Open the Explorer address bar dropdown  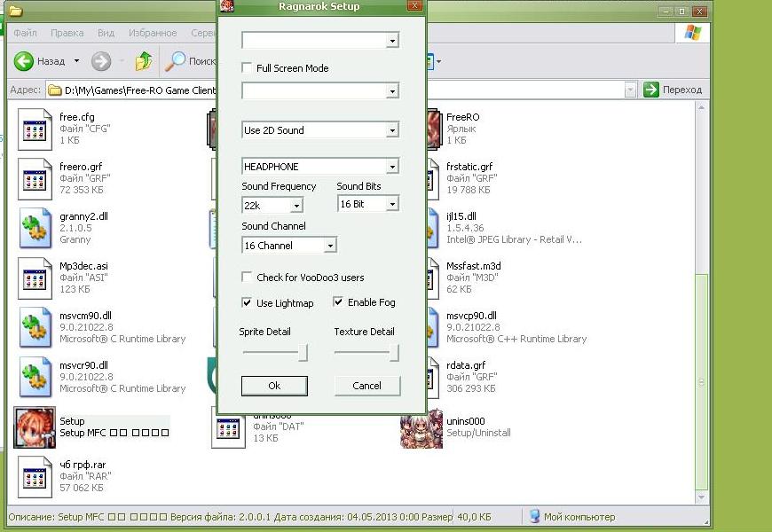click(630, 90)
